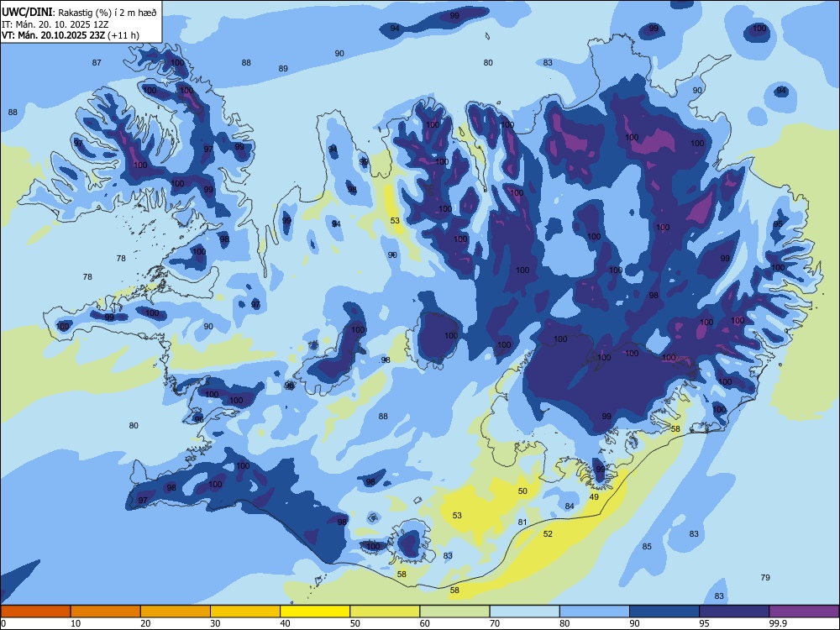The width and height of the screenshot is (840, 630).
Task: Choose the pale green 60–70 legend swatch
Action: click(454, 612)
